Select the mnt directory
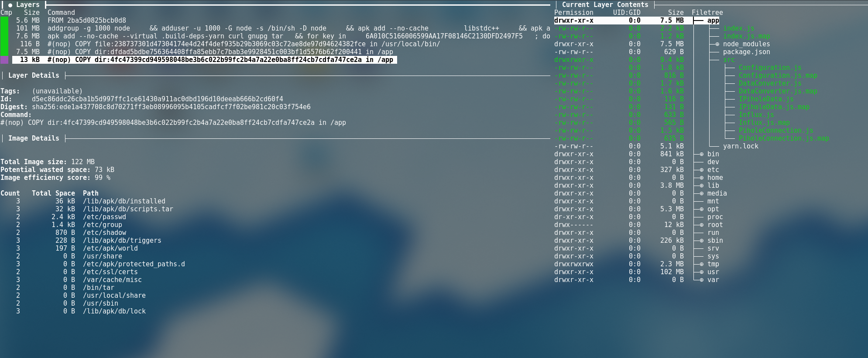Image resolution: width=868 pixels, height=358 pixels. point(713,201)
